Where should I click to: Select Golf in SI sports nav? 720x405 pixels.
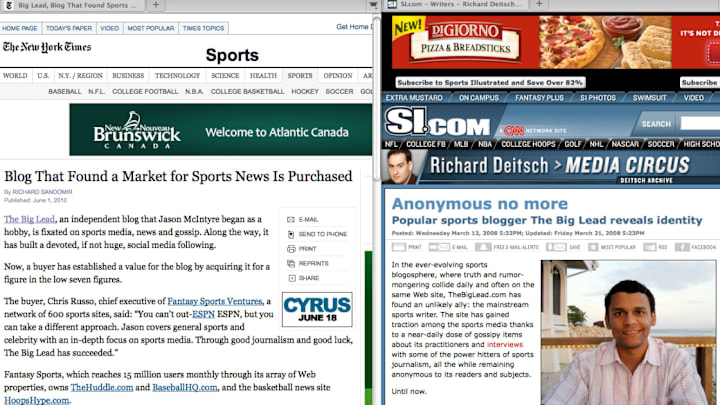coord(573,144)
